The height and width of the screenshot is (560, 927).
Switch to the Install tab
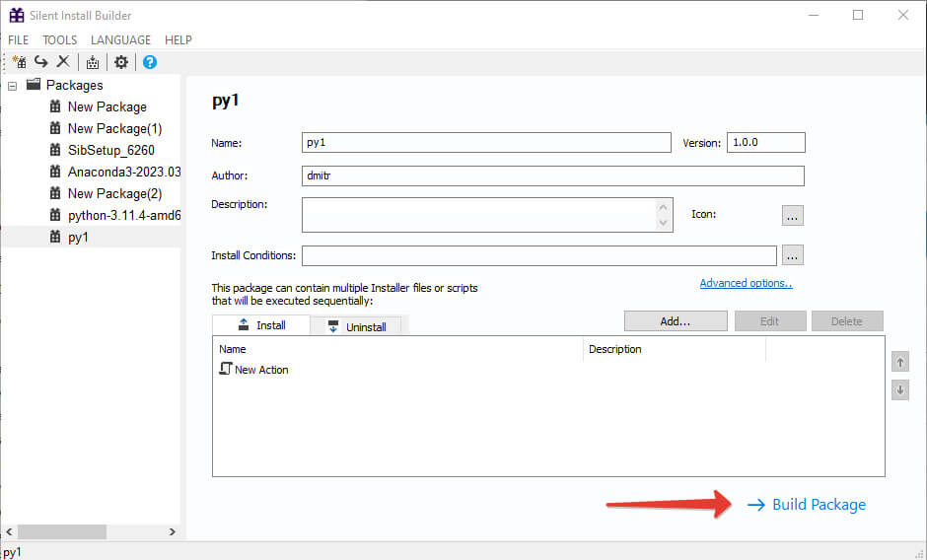(x=261, y=325)
